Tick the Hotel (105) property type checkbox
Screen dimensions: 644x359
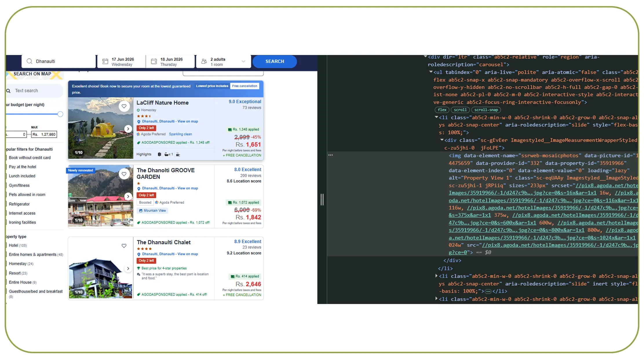pyautogui.click(x=6, y=246)
